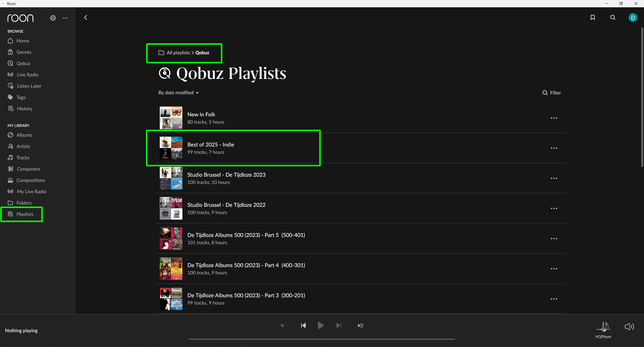Click the HQPlayer signal path icon

pos(603,327)
